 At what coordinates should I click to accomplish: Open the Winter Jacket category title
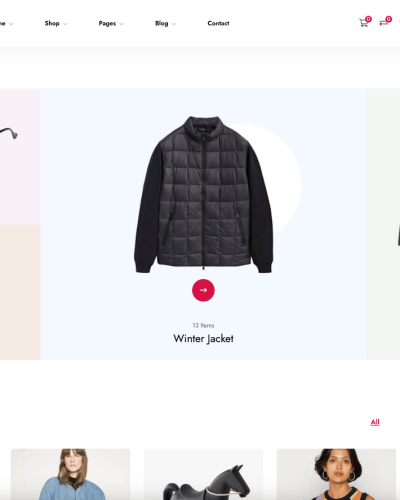[203, 339]
